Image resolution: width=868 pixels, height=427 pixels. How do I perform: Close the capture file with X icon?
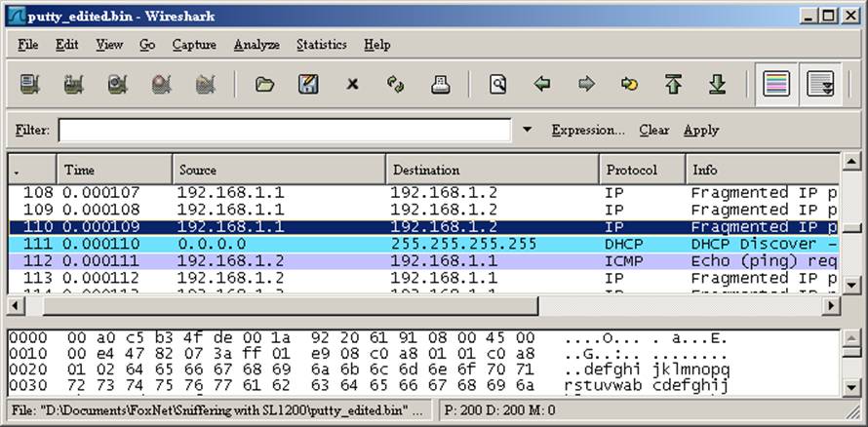click(352, 85)
